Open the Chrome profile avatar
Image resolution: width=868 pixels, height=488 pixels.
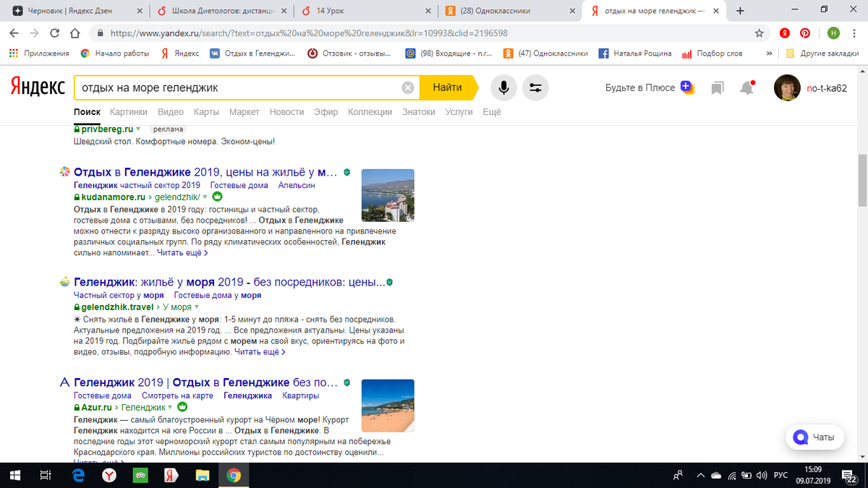tap(833, 33)
